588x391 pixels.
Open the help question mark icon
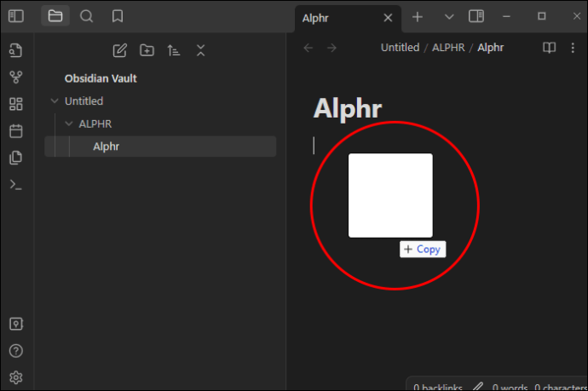click(15, 351)
